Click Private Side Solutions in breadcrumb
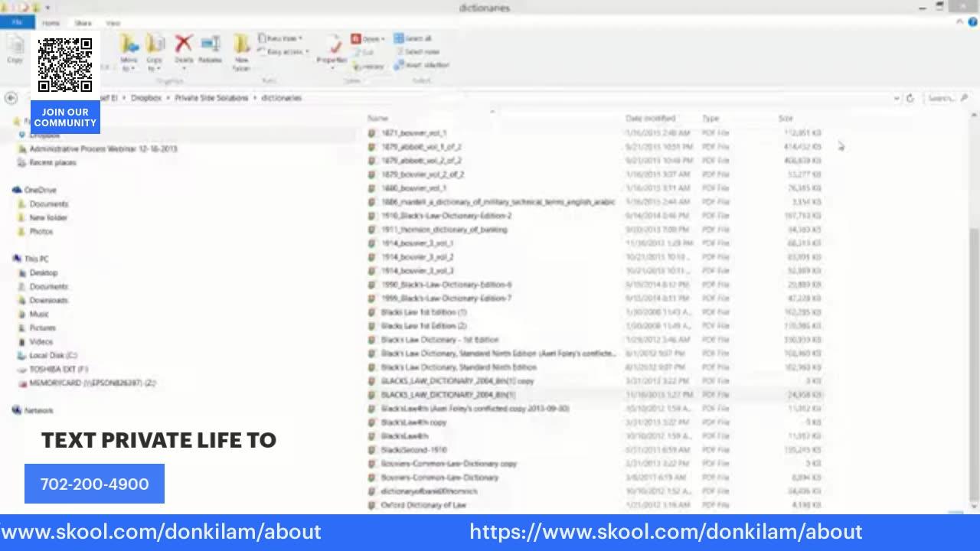 pyautogui.click(x=211, y=98)
